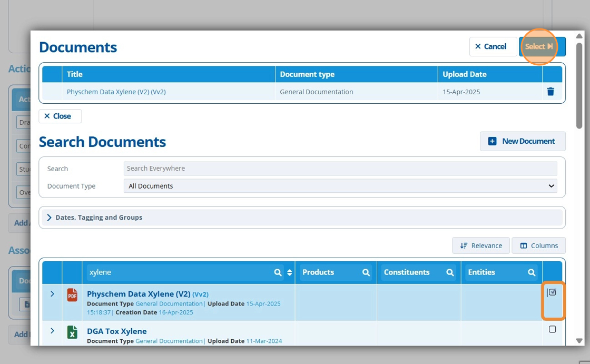
Task: Click the sort arrows beside xylene filter
Action: tap(289, 272)
